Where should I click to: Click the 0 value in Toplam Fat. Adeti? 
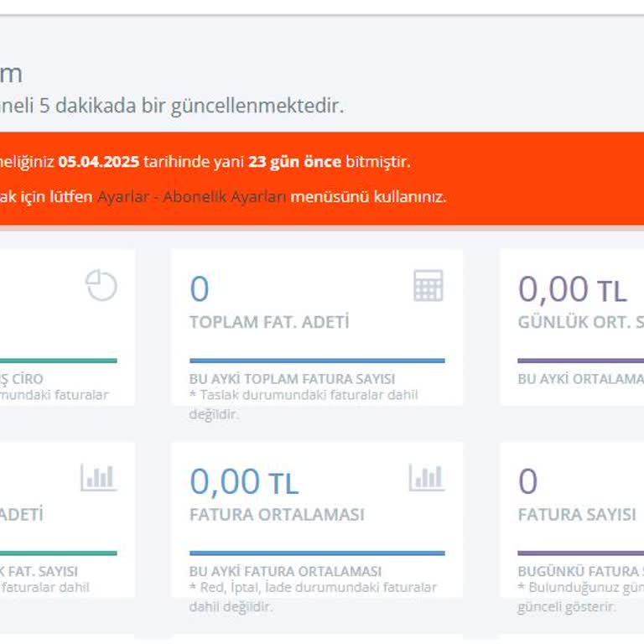(x=200, y=289)
